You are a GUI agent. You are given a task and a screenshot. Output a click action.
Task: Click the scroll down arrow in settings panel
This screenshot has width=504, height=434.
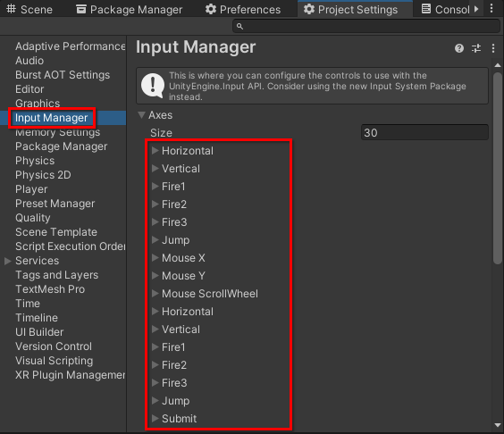click(498, 425)
